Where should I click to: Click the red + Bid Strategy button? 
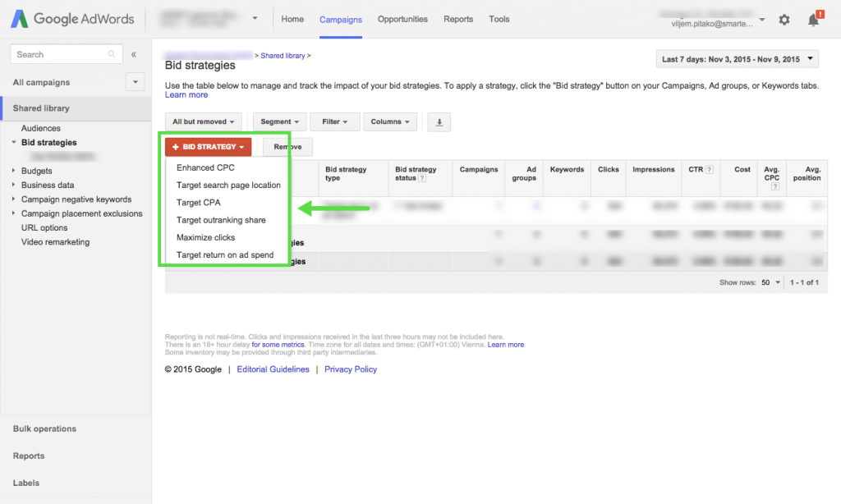(x=208, y=147)
